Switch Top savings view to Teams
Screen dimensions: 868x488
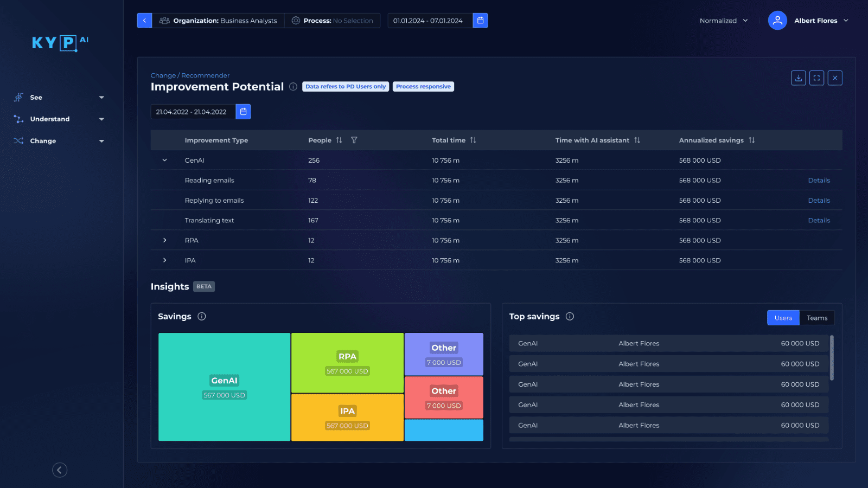pos(817,318)
